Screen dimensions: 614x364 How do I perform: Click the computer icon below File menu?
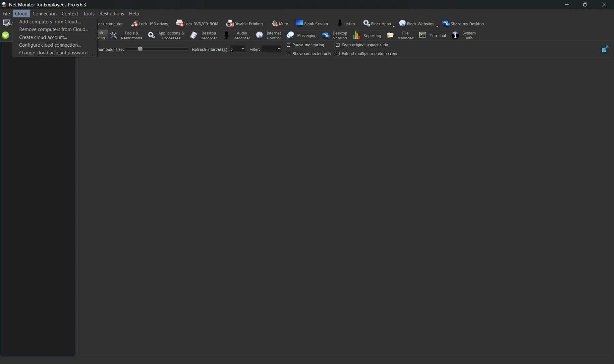pos(7,23)
